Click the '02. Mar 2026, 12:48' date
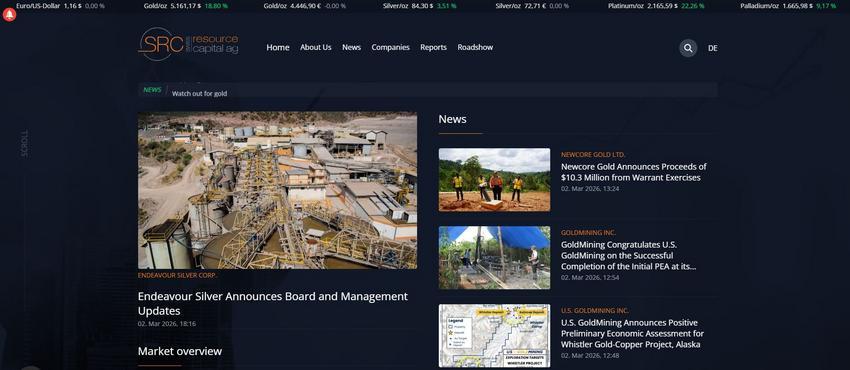 [x=590, y=355]
